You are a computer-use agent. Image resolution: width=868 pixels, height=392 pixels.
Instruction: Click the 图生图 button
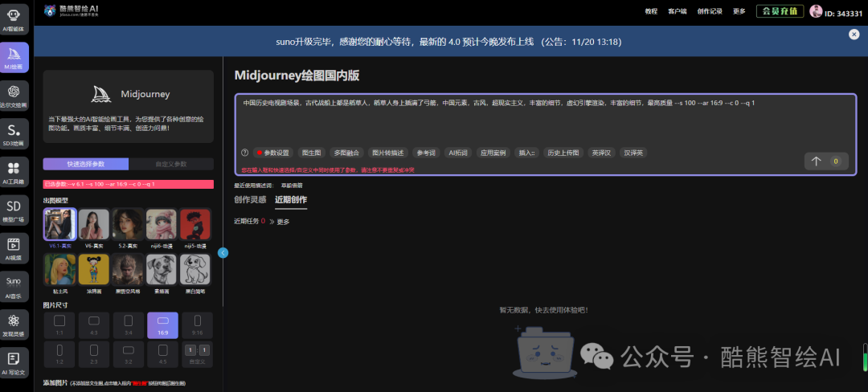click(310, 153)
